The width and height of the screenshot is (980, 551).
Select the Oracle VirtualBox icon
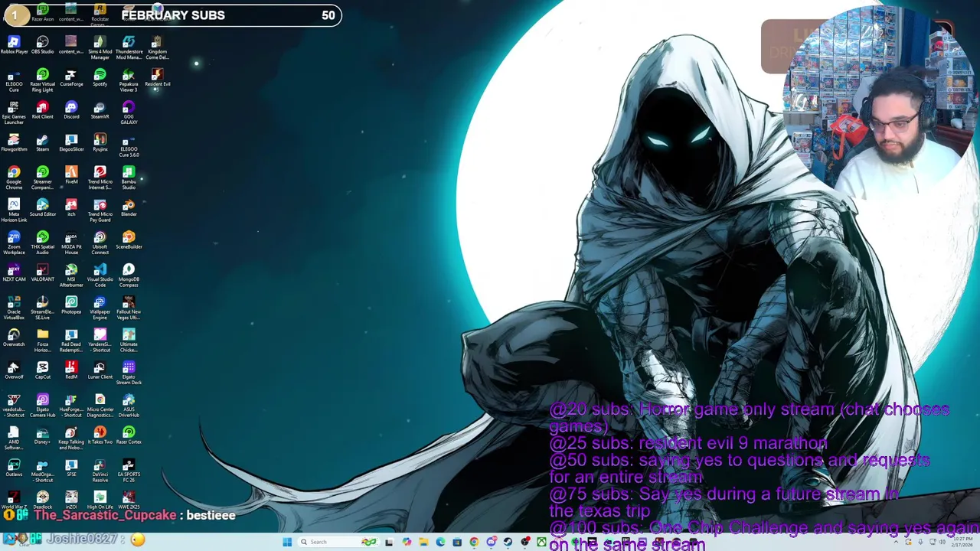coord(14,308)
